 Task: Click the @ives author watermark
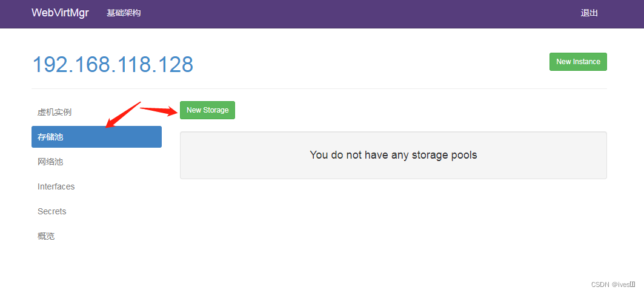(x=623, y=284)
